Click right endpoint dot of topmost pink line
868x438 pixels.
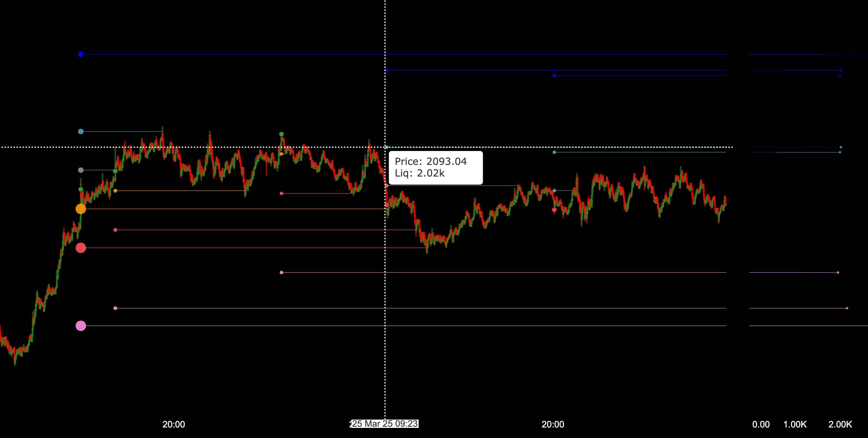838,272
